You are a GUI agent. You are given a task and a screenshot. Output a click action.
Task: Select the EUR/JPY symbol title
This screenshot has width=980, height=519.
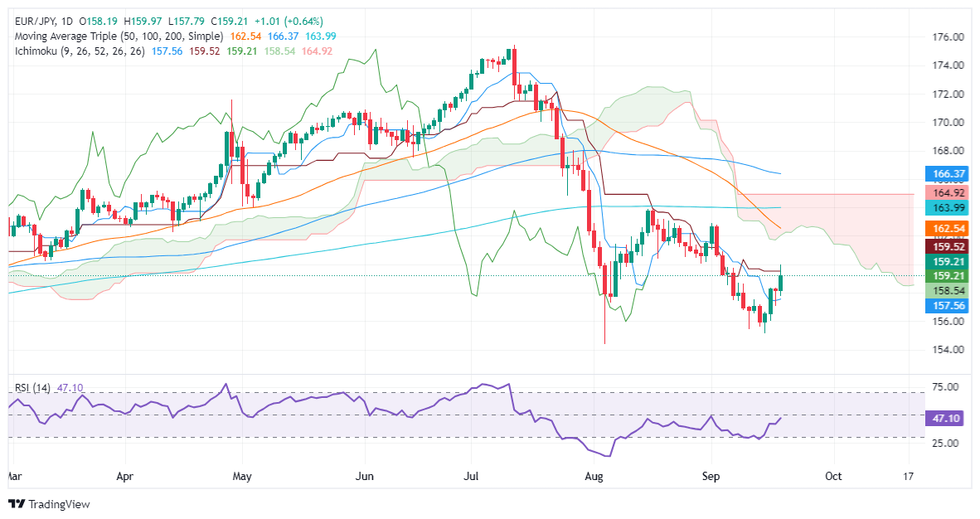(x=36, y=22)
